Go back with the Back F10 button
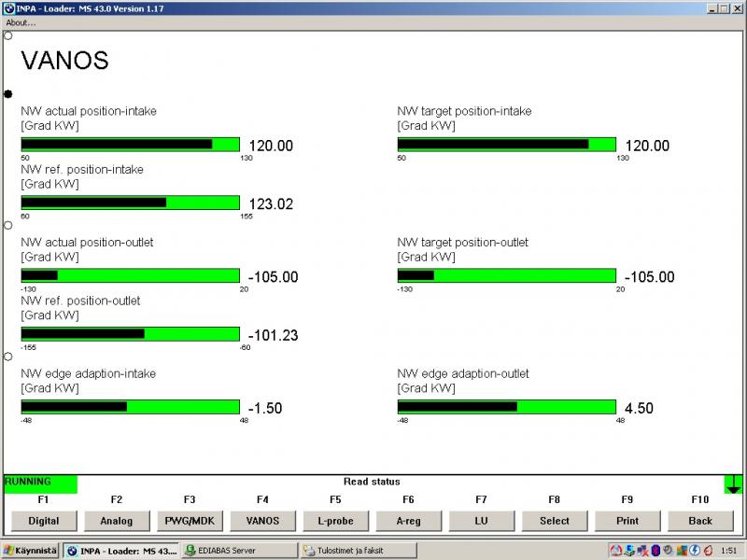Viewport: 747px width, 560px height. 700,521
